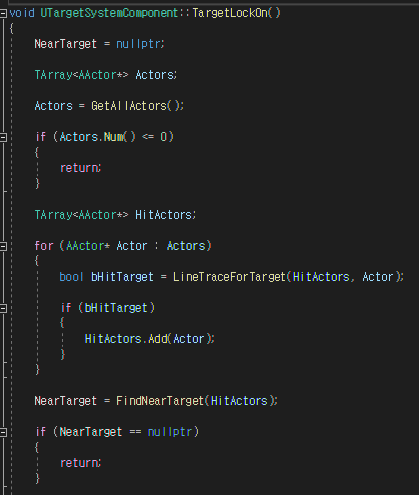419x495 pixels.
Task: Collapse the if NearTarget == nullptr block
Action: [x=3, y=433]
